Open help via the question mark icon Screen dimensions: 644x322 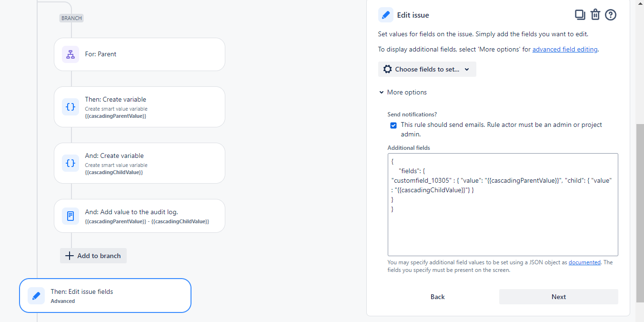point(610,15)
